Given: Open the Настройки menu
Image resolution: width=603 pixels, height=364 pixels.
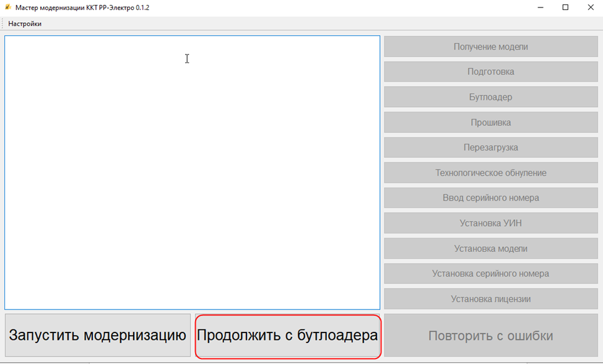Looking at the screenshot, I should 25,24.
